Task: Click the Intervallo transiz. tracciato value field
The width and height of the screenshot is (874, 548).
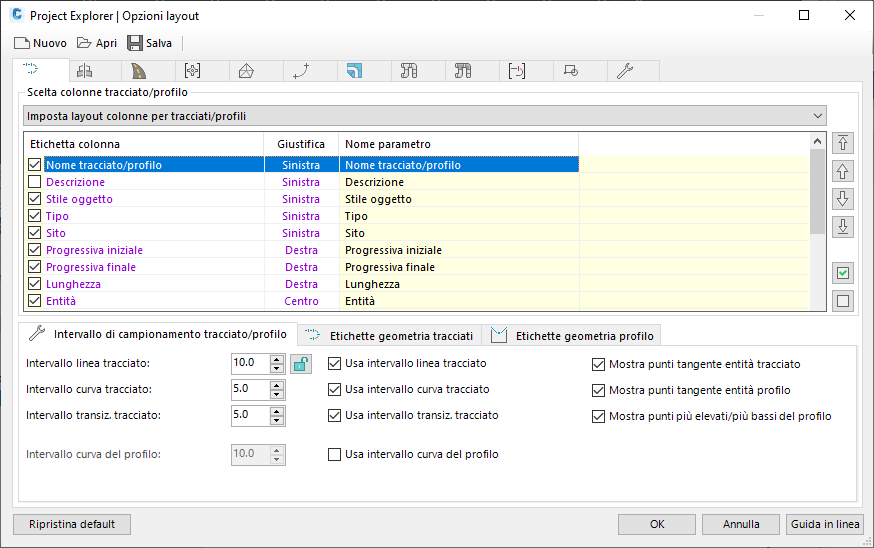Action: pos(250,415)
